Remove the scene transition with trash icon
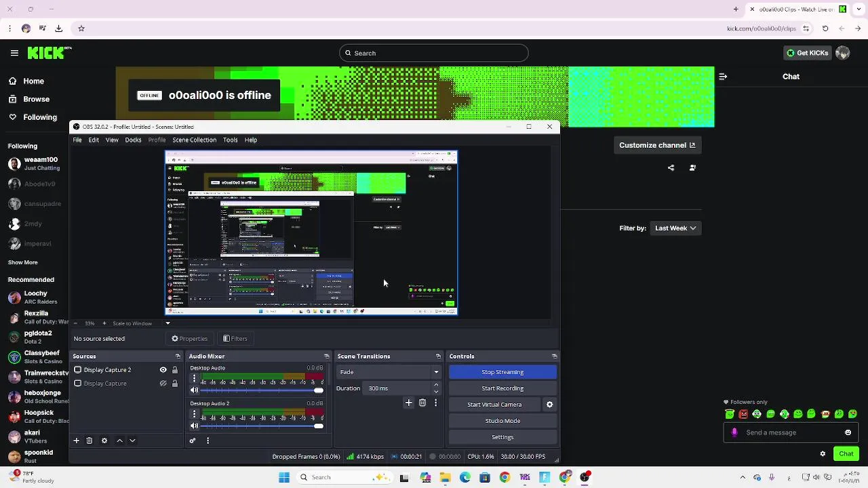868x488 pixels. 422,403
